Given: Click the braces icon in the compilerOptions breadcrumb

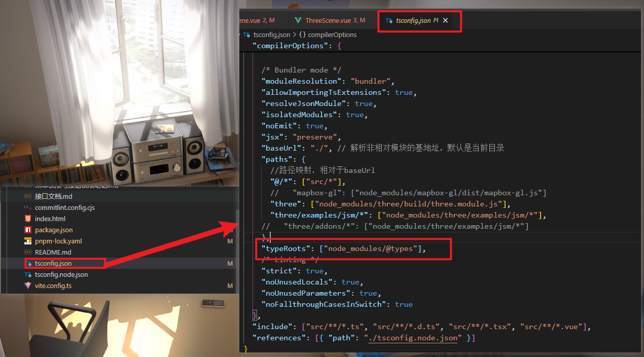Looking at the screenshot, I should pos(302,35).
